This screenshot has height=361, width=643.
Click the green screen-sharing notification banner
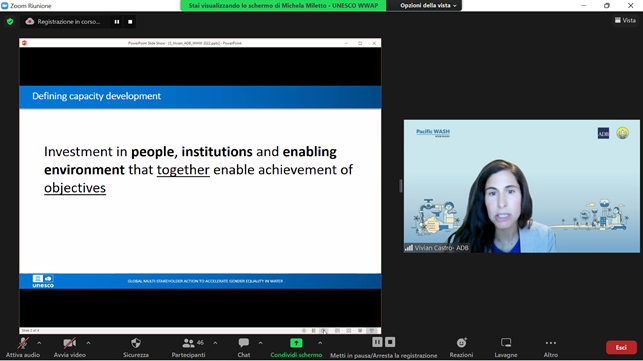pos(283,5)
